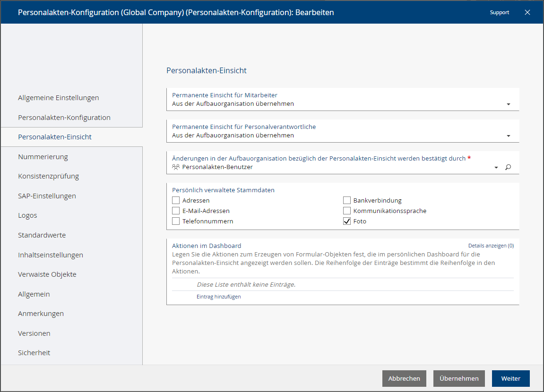
Task: Go to Allgemeine Einstellungen tab
Action: (59, 98)
